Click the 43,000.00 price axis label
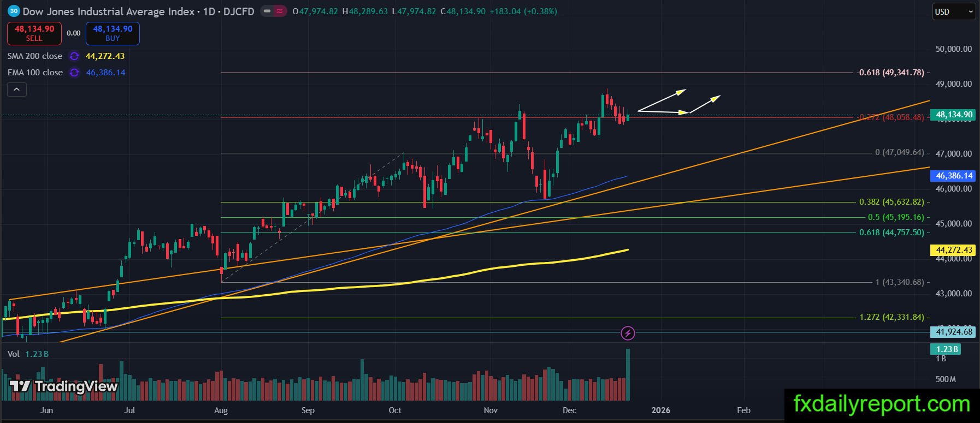Viewport: 980px width, 423px height. pyautogui.click(x=954, y=294)
